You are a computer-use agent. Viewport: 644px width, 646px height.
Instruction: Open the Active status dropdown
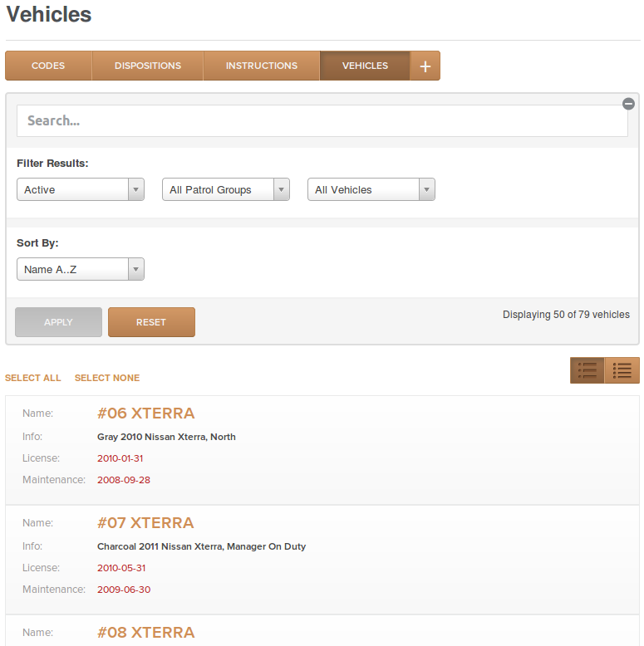pyautogui.click(x=81, y=189)
